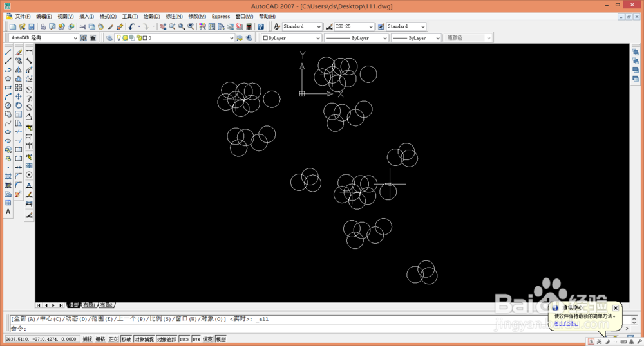Open the Layer Properties Manager icon

(x=109, y=38)
